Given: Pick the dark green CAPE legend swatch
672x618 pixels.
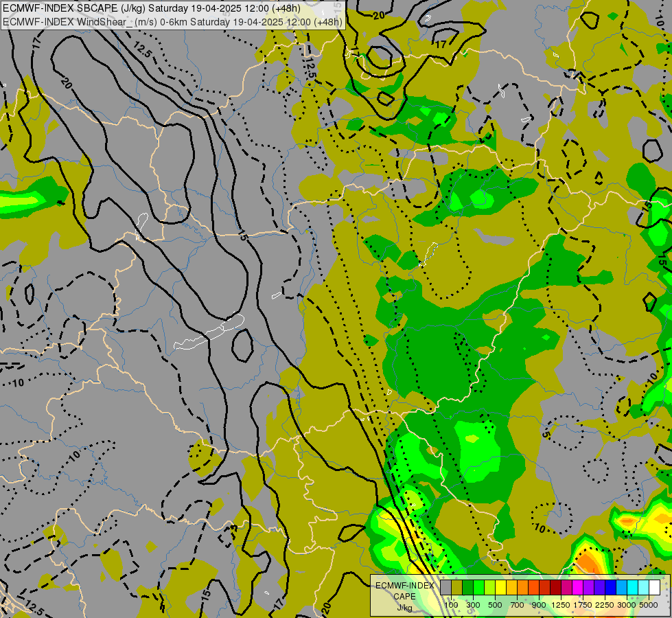Looking at the screenshot, I should click(467, 587).
